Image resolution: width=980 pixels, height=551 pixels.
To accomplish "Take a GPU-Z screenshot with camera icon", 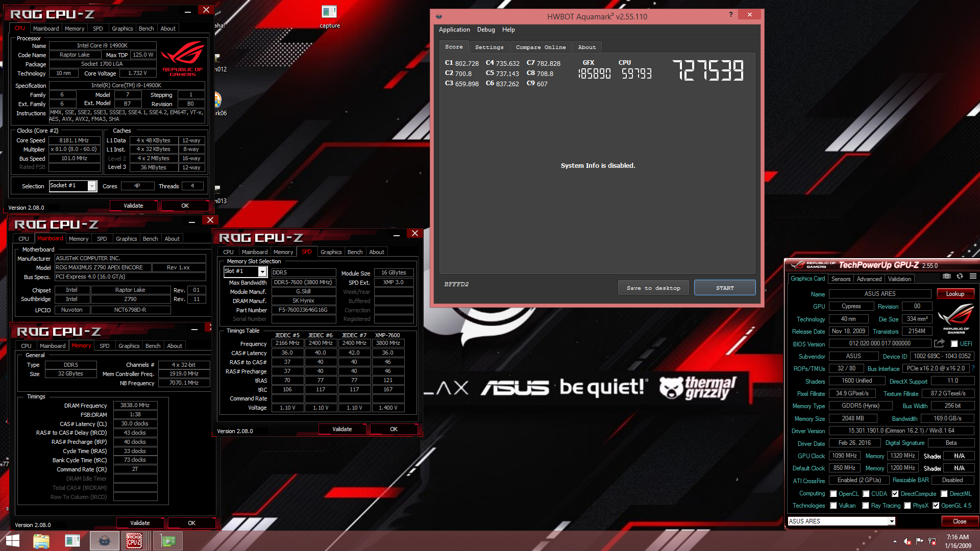I will pos(947,276).
